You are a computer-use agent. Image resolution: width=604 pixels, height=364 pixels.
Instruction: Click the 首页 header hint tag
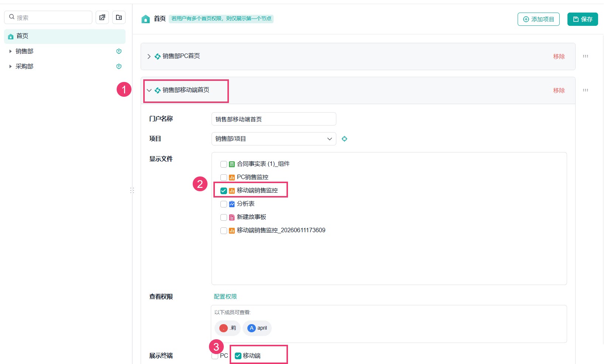click(221, 18)
